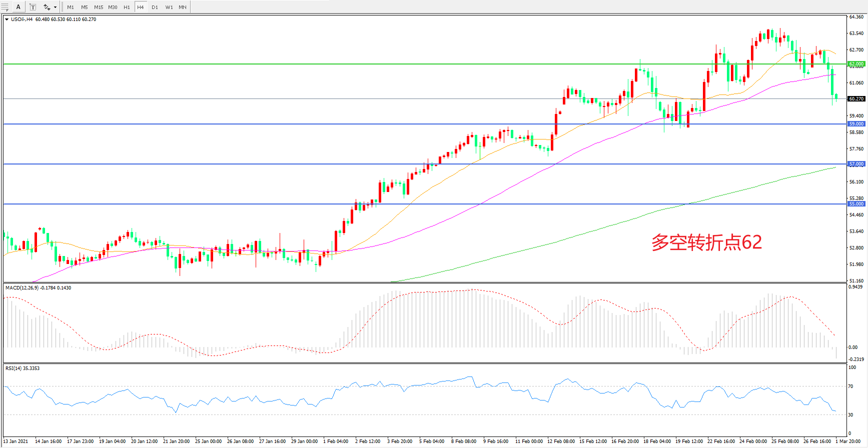
Task: Click the active H4 timeframe button
Action: [141, 7]
